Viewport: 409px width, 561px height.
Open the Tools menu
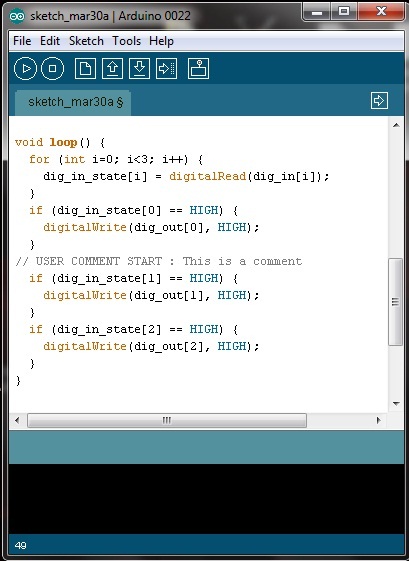pyautogui.click(x=126, y=41)
